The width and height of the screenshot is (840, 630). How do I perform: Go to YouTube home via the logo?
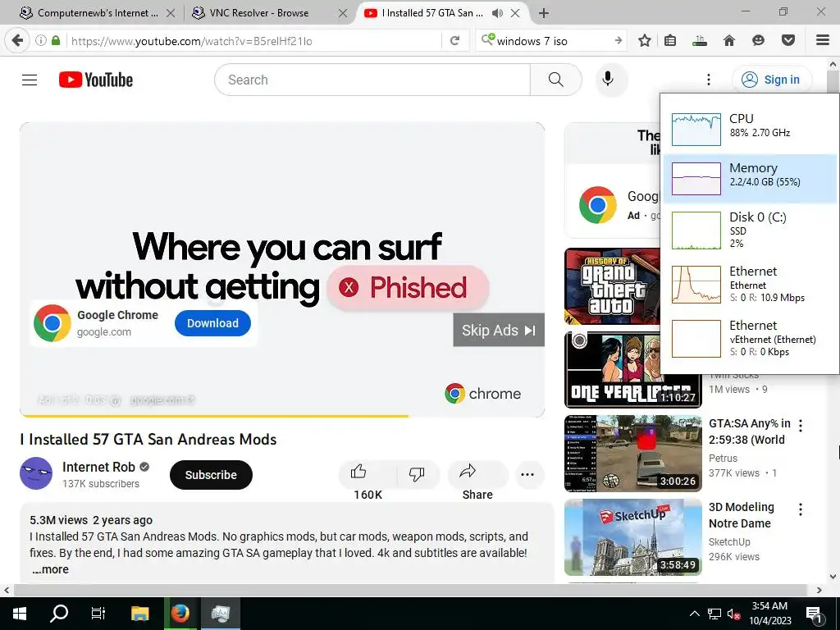96,80
